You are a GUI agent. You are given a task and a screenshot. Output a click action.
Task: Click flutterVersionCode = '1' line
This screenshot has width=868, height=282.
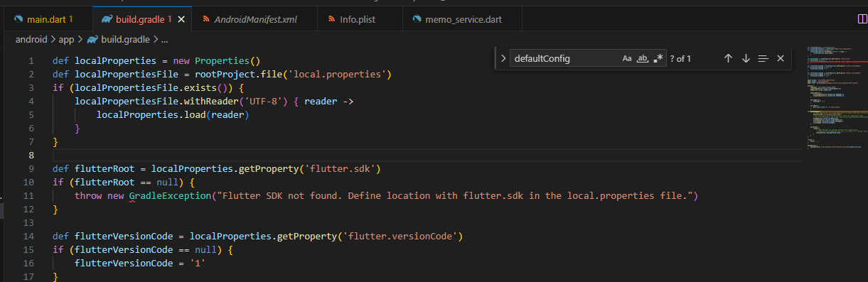pos(140,263)
